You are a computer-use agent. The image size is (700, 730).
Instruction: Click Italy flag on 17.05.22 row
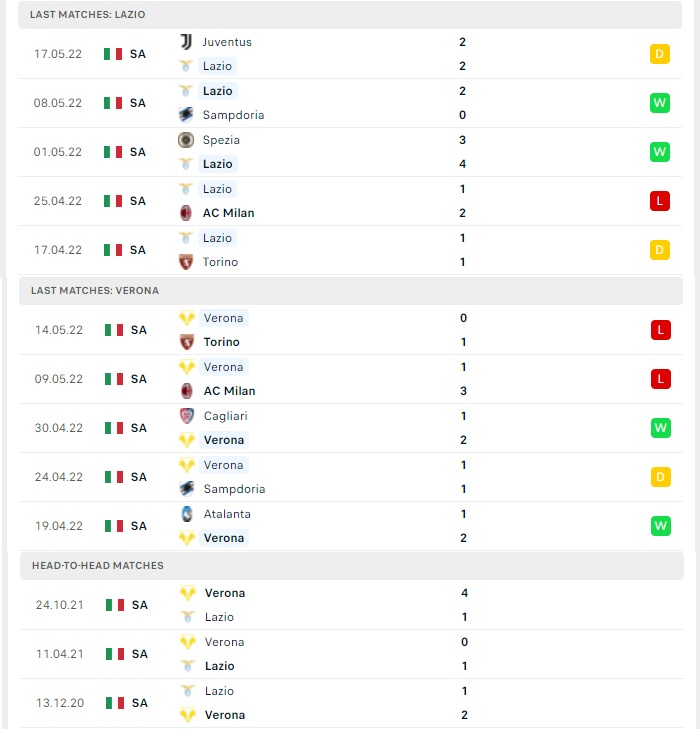[x=113, y=54]
